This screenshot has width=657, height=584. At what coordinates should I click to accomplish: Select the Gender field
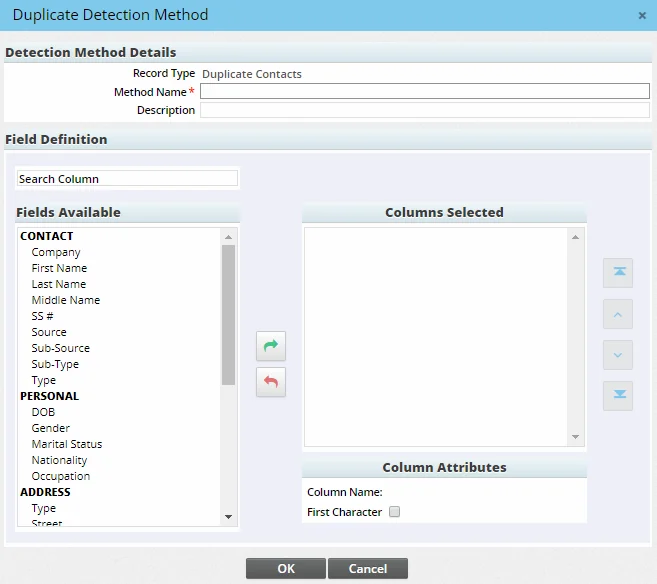(50, 428)
